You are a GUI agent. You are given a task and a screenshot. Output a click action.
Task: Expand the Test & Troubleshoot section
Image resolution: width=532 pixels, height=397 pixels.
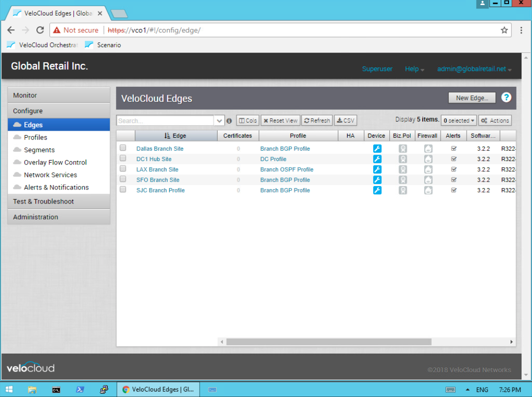point(59,201)
